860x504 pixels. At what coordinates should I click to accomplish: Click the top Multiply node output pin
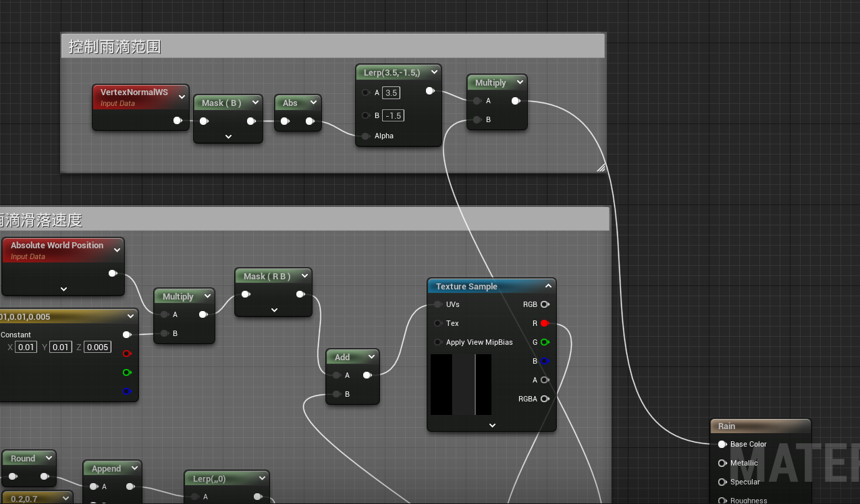(516, 101)
